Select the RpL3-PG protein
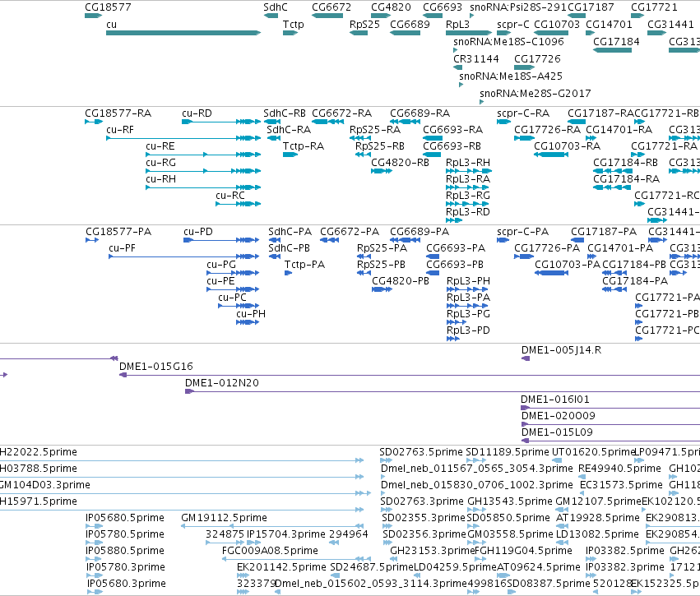The width and height of the screenshot is (700, 596). pos(457,322)
